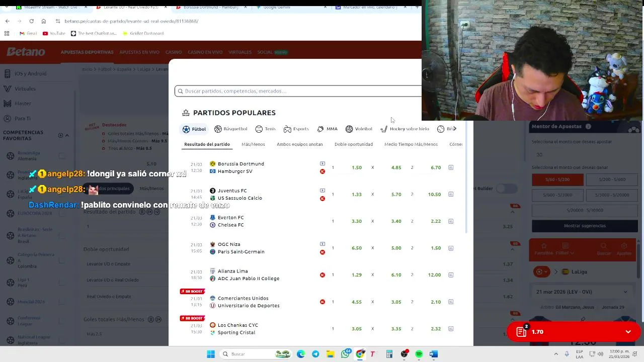Bet on Borussia Dortmund win at 1.50
Screen dimensions: 644x362
pos(357,167)
